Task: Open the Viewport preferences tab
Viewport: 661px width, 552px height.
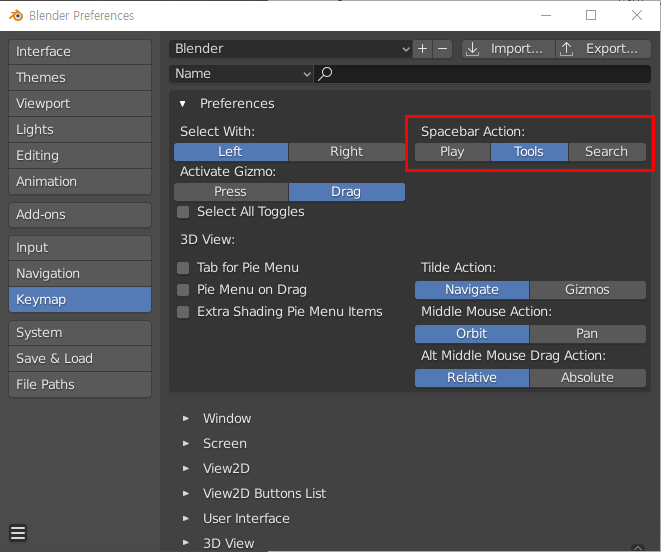Action: [80, 104]
